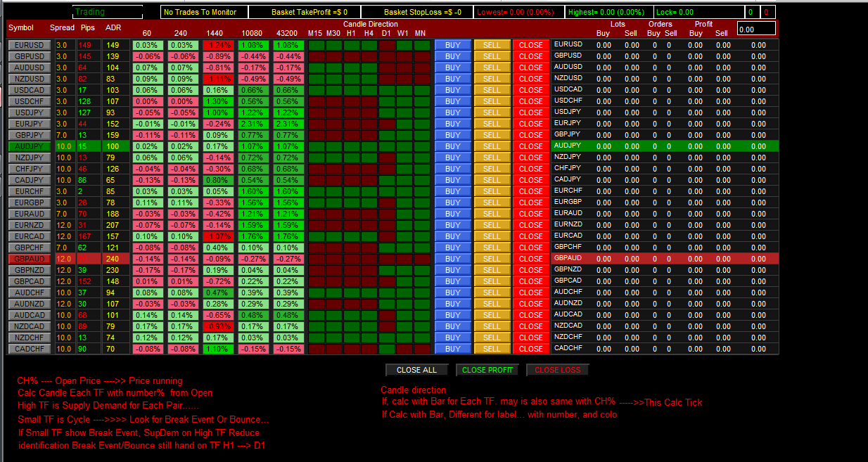Select EURUSD button in Symbol column
This screenshot has width=868, height=462.
point(30,45)
